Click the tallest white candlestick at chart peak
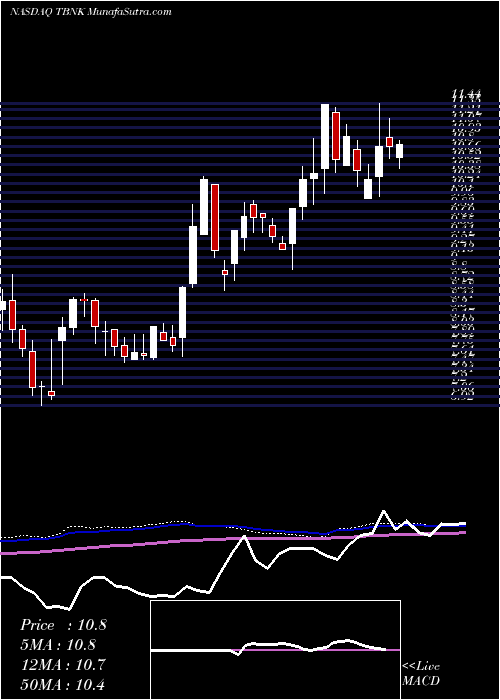The width and height of the screenshot is (500, 700). [325, 137]
